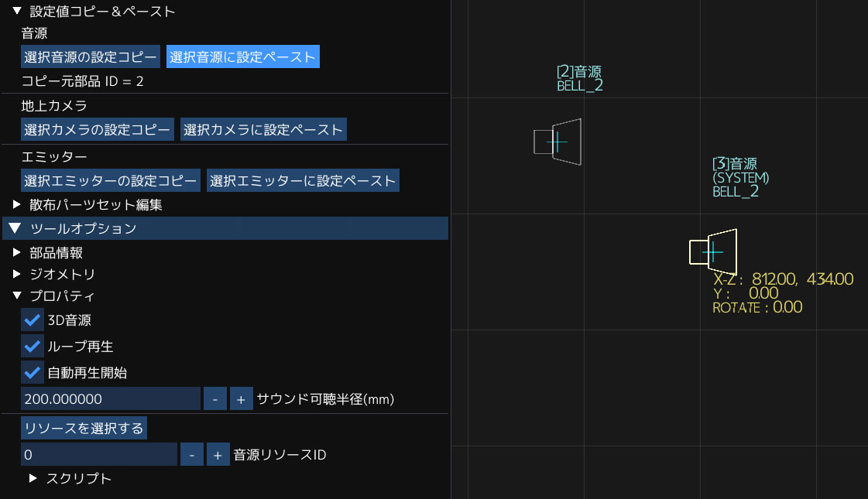Click the [2]音源 BELL_2 label
The image size is (868, 499).
coord(580,79)
